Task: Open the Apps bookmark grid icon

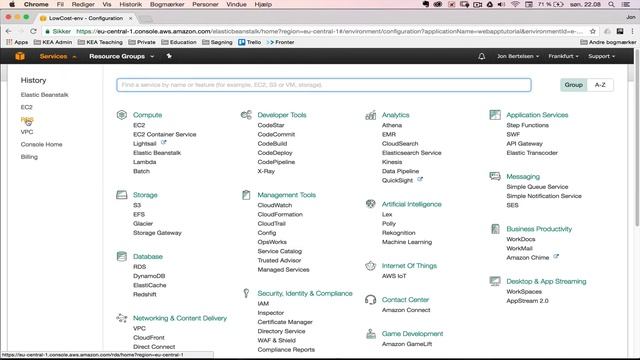Action: tap(9, 42)
